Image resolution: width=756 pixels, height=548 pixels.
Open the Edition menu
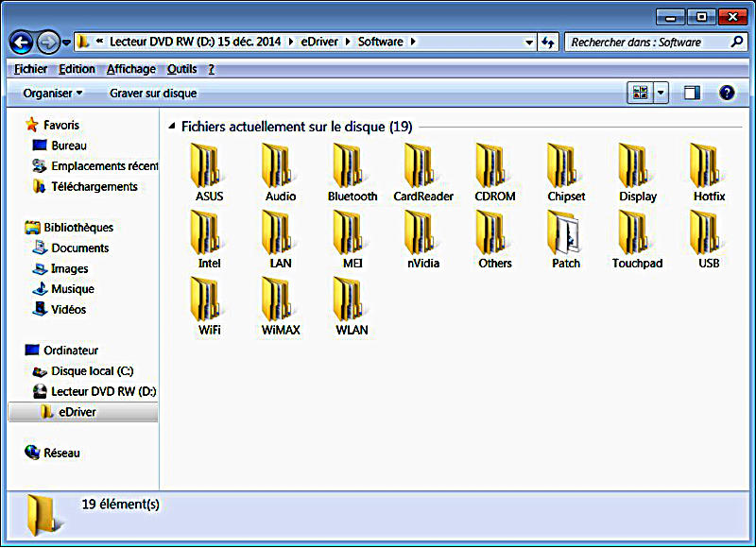pos(77,69)
